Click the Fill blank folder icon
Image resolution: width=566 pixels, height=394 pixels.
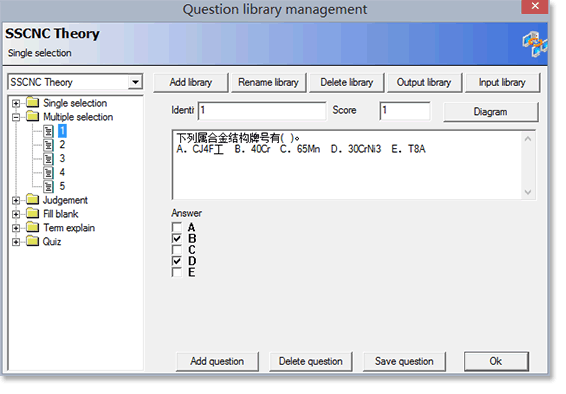(32, 214)
